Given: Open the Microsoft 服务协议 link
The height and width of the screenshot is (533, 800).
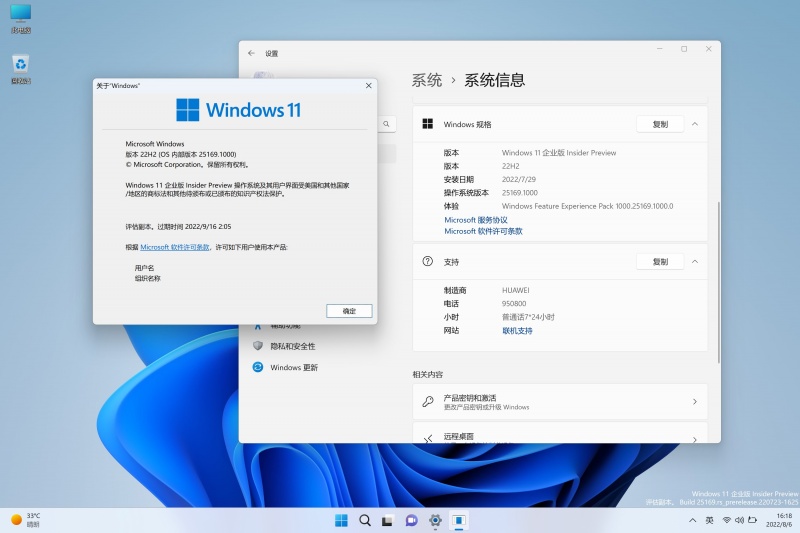Looking at the screenshot, I should pos(476,220).
